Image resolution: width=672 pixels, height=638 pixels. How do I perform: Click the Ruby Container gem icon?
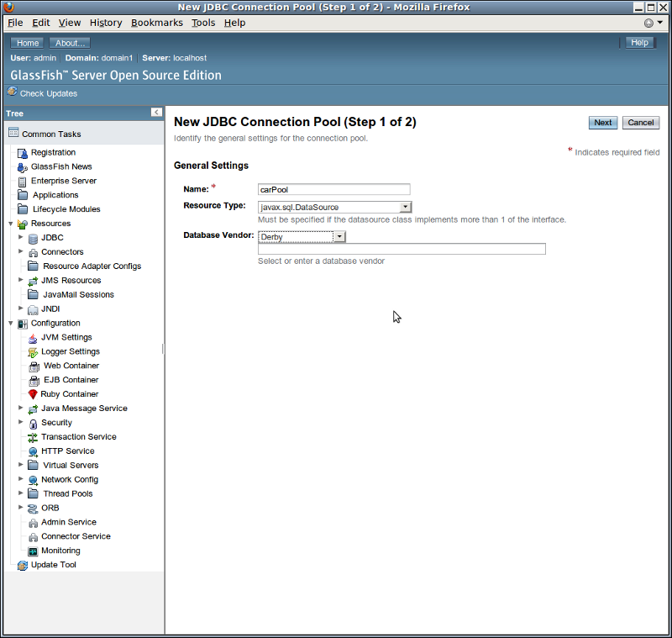(33, 394)
